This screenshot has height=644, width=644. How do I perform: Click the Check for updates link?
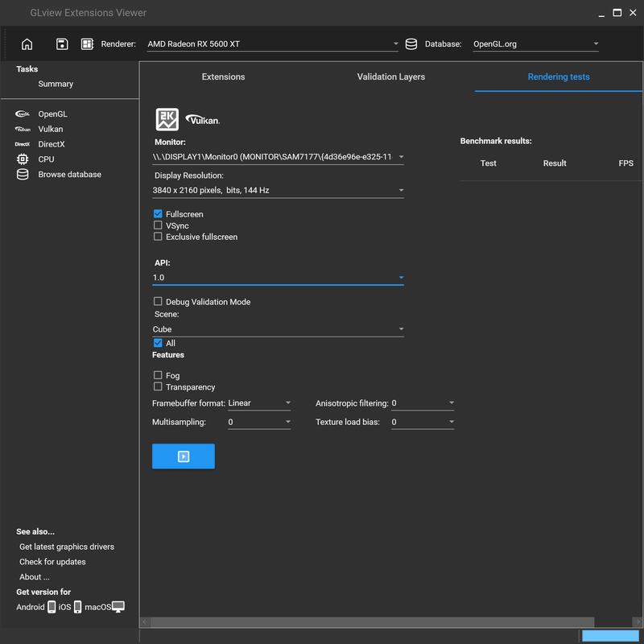click(x=52, y=562)
